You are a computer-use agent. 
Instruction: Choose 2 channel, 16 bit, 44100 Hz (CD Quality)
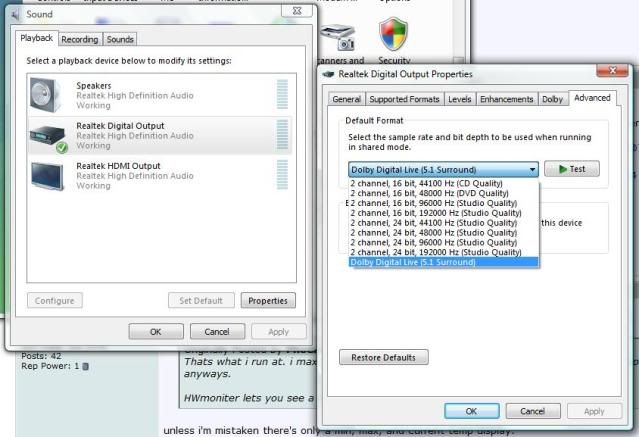coord(444,183)
